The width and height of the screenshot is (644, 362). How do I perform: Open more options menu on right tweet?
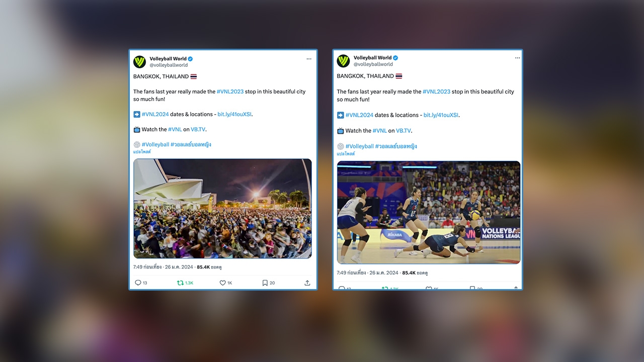pyautogui.click(x=517, y=58)
